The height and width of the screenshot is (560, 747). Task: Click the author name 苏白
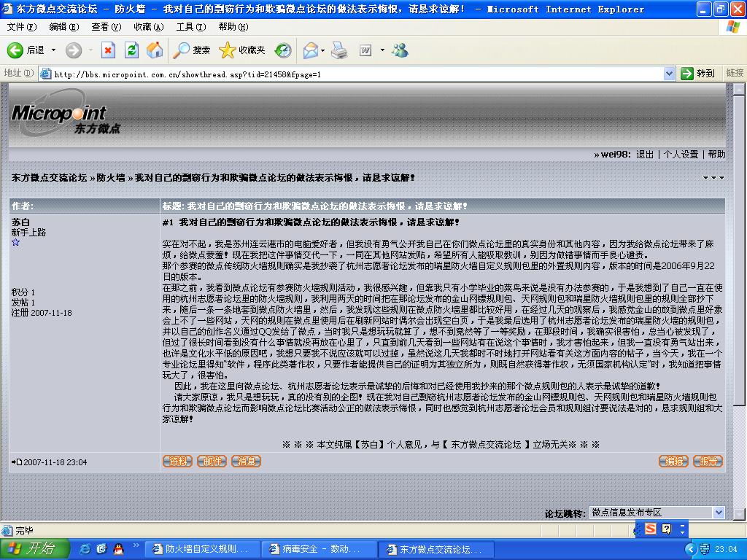20,222
